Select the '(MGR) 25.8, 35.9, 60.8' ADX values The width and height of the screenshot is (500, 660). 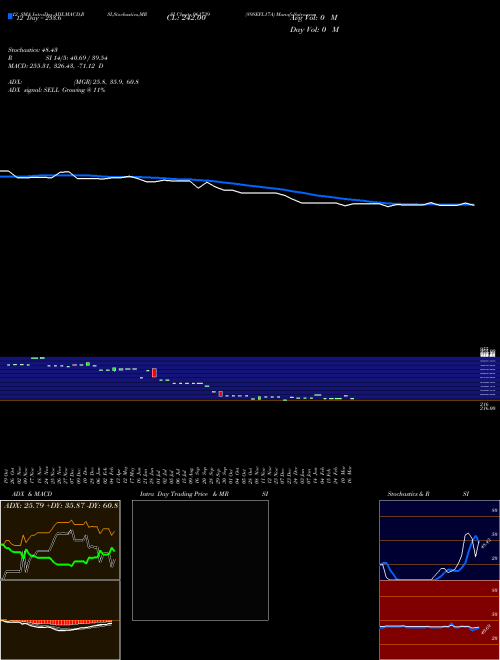click(106, 82)
